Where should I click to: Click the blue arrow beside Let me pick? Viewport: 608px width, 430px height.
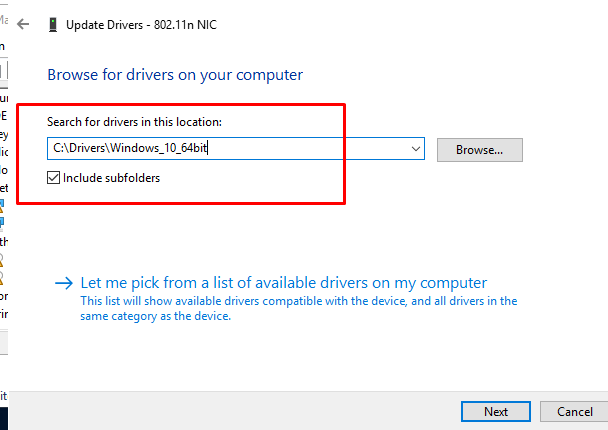click(64, 283)
